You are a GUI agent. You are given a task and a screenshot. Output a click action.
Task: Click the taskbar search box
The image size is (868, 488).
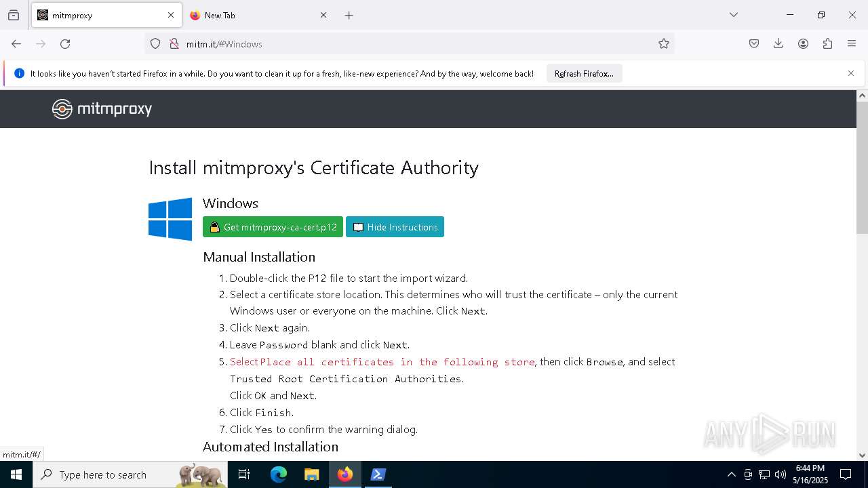pos(131,474)
